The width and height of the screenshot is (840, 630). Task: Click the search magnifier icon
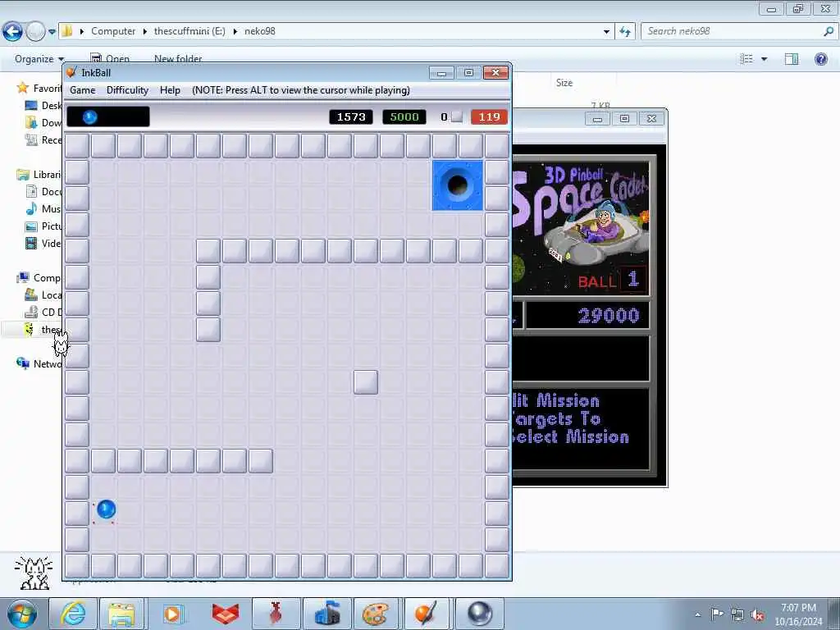point(829,31)
